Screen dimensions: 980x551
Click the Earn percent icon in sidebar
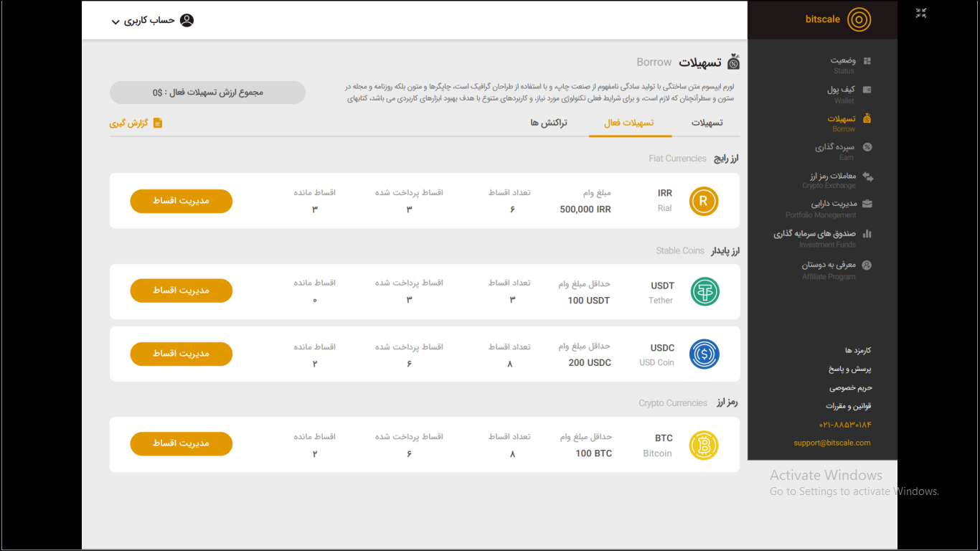tap(867, 147)
